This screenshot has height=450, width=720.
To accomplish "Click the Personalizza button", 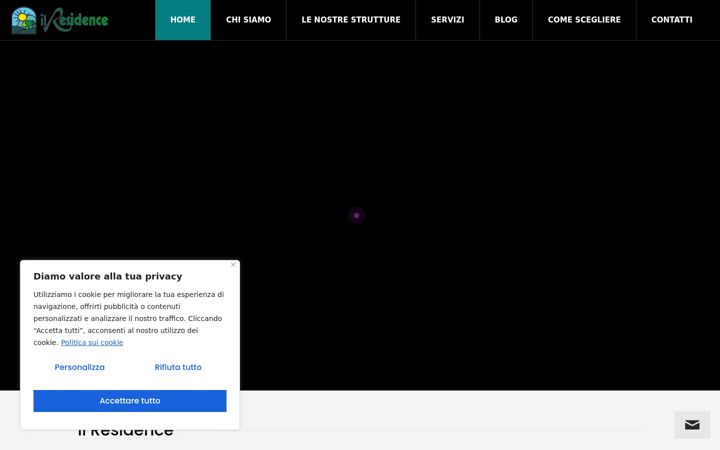I will [79, 367].
